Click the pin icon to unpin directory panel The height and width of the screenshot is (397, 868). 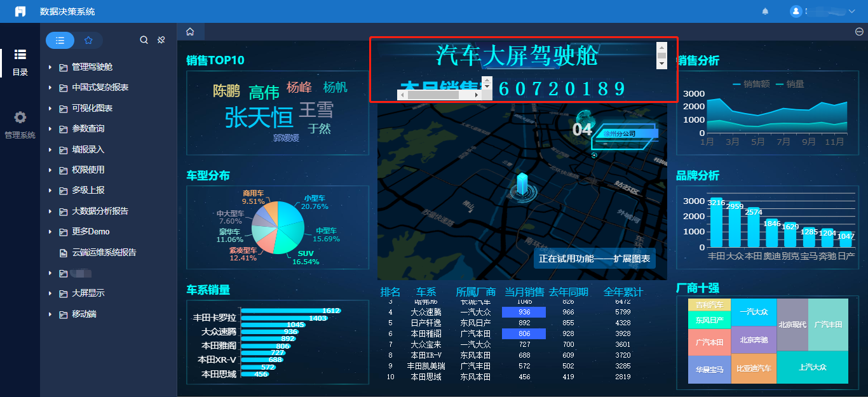point(161,40)
